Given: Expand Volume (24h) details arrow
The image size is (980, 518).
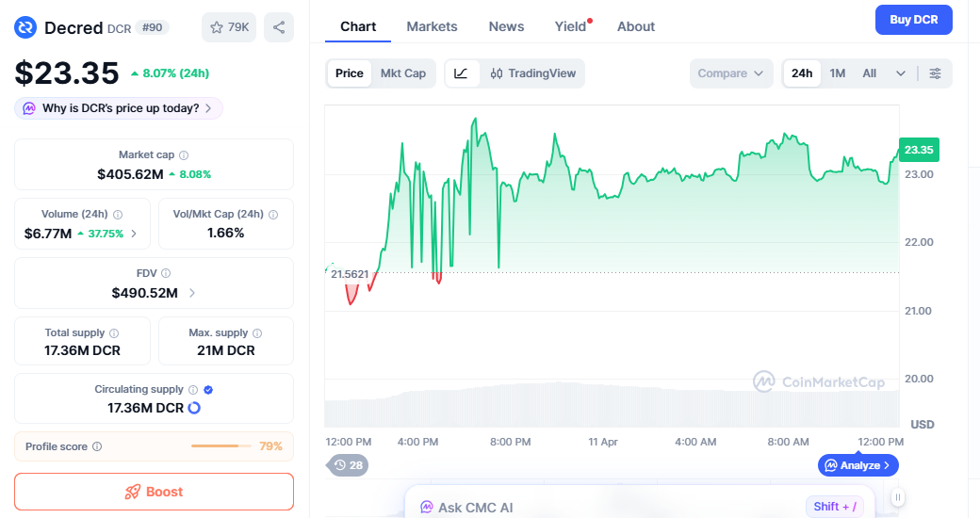Looking at the screenshot, I should click(x=134, y=234).
